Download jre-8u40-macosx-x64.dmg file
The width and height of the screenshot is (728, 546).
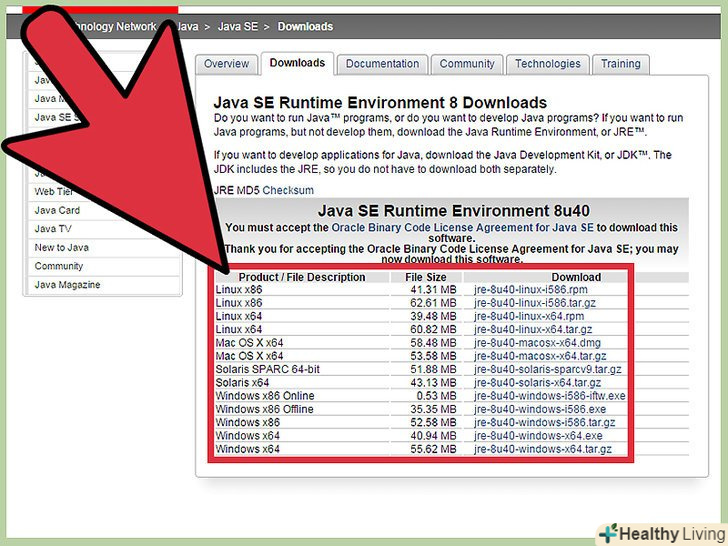[537, 343]
